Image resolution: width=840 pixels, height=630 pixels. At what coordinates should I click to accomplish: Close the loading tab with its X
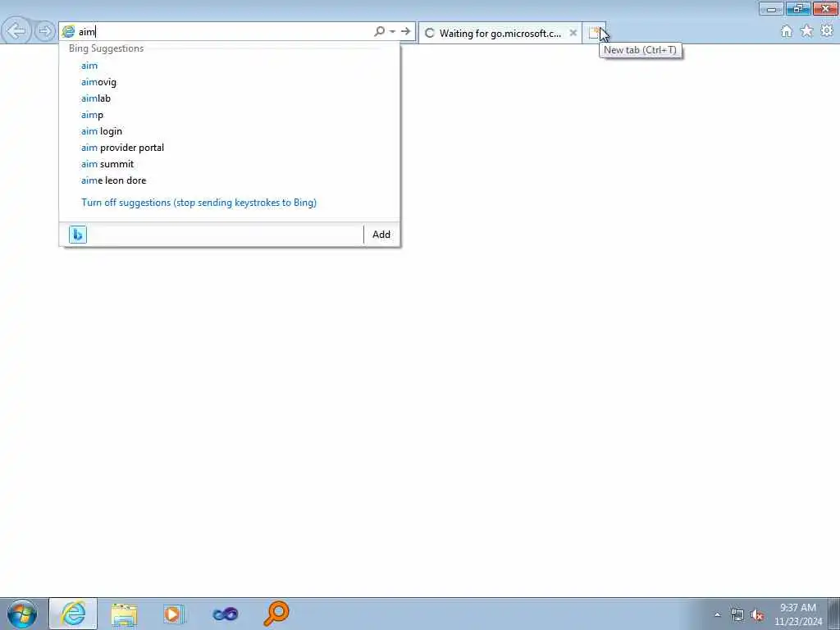pos(573,33)
